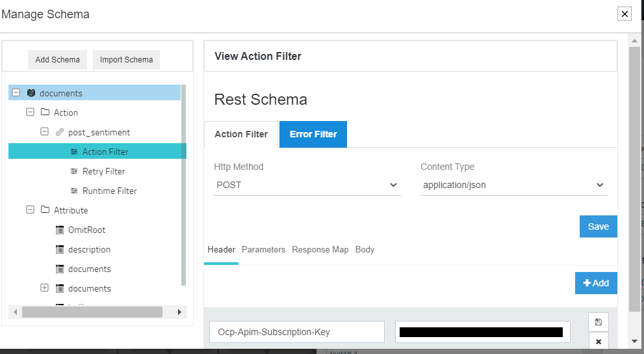Select the Runtime Filter tree item
644x354 pixels.
109,191
